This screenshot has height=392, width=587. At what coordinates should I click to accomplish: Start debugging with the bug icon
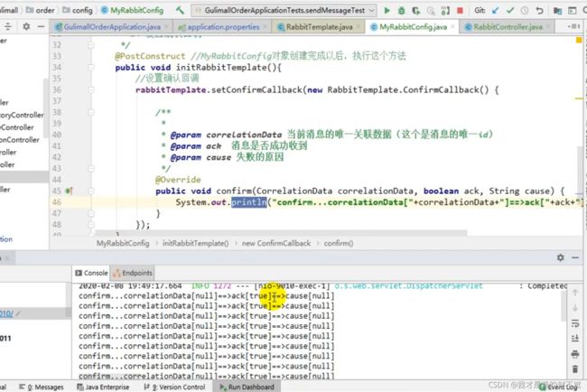[x=401, y=11]
